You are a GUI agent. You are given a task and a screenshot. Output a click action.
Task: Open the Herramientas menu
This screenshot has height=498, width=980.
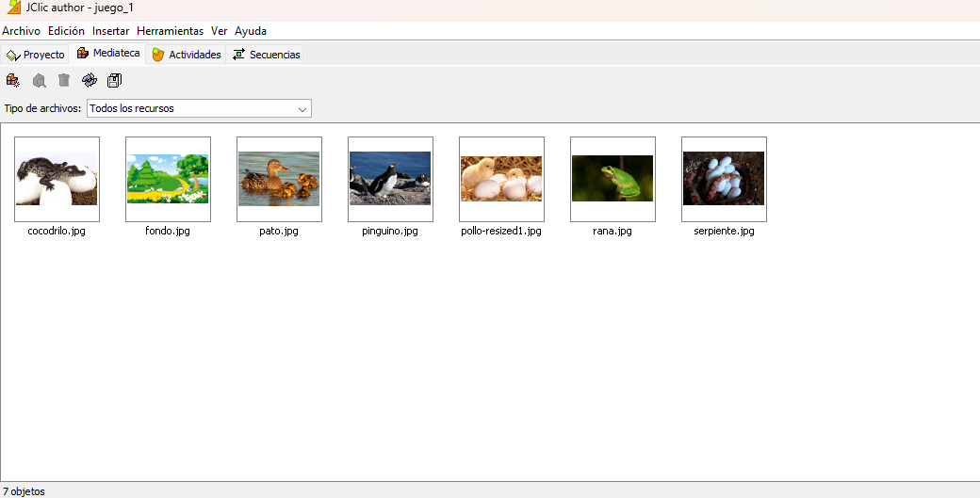(x=170, y=30)
